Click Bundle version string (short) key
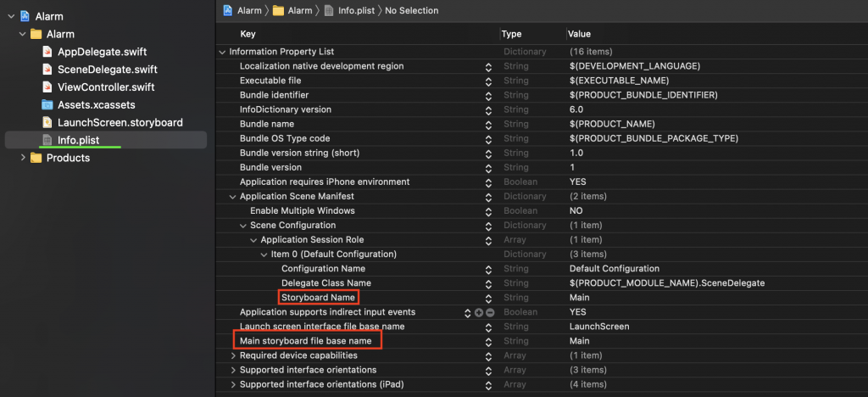 tap(298, 154)
